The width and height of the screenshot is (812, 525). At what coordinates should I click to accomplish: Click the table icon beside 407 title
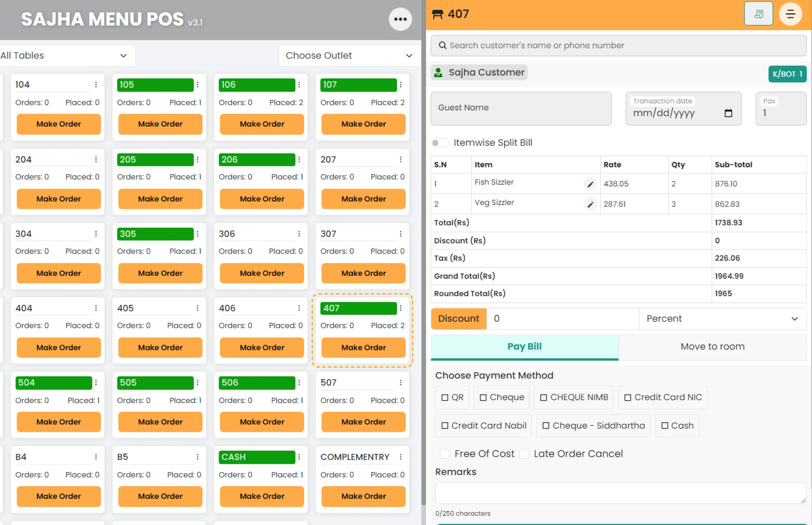pos(437,14)
